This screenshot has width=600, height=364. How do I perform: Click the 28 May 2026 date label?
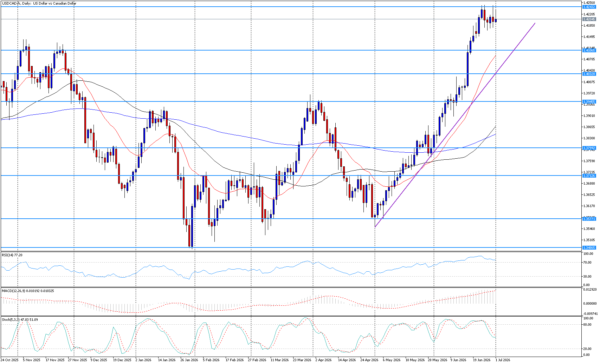tap(437, 360)
